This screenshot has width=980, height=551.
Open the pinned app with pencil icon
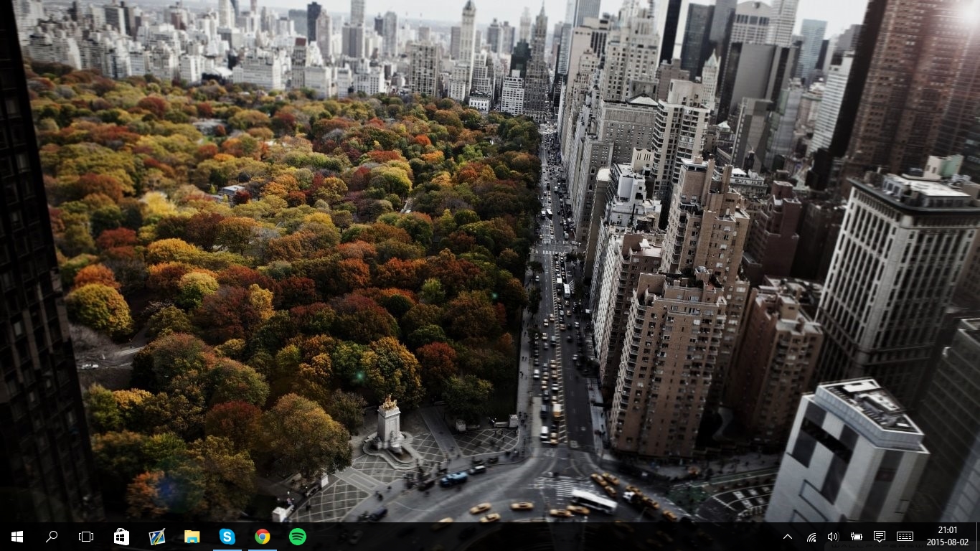pyautogui.click(x=156, y=537)
